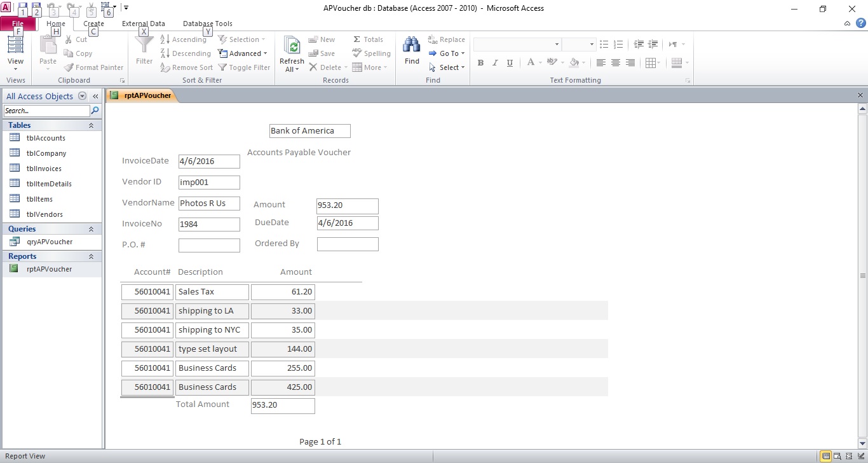Toggle Italic formatting

495,63
